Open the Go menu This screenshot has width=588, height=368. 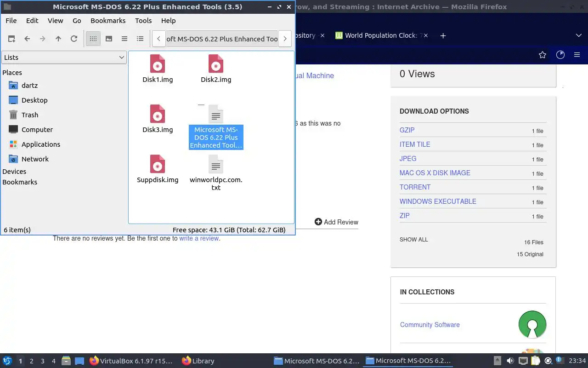coord(77,21)
